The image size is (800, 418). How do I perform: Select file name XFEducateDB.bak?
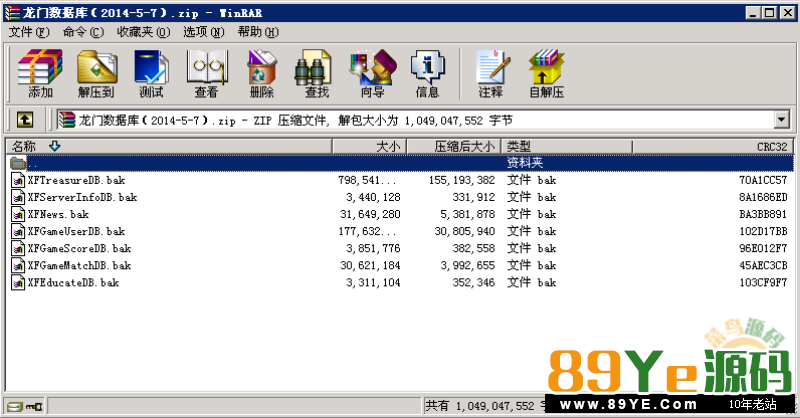[73, 282]
